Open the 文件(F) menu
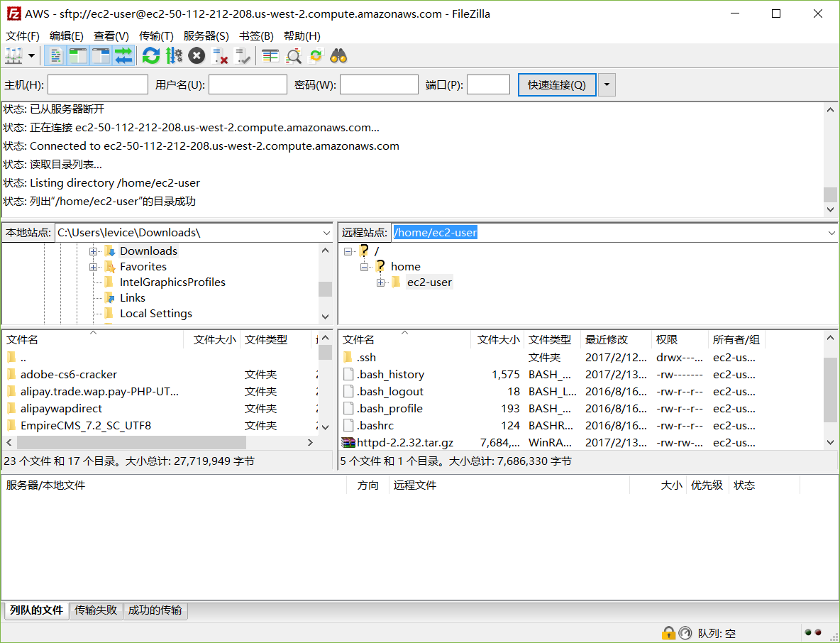The image size is (840, 643). pyautogui.click(x=23, y=36)
